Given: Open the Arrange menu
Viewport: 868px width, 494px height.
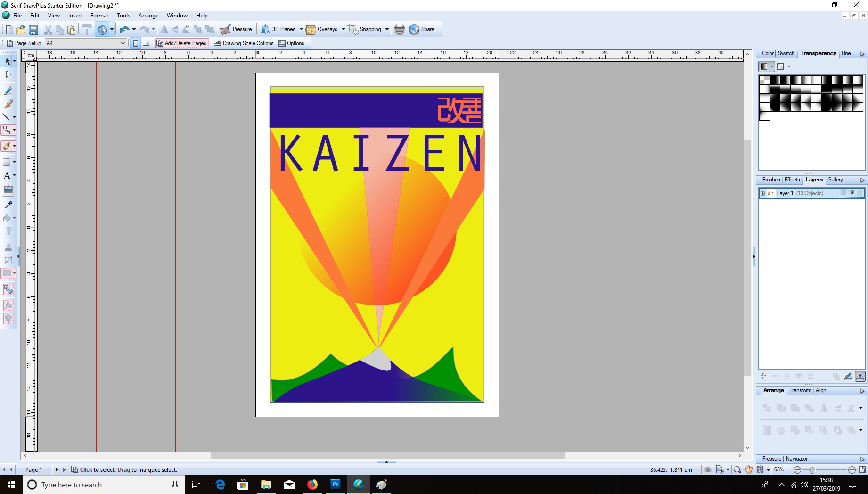Looking at the screenshot, I should [148, 16].
